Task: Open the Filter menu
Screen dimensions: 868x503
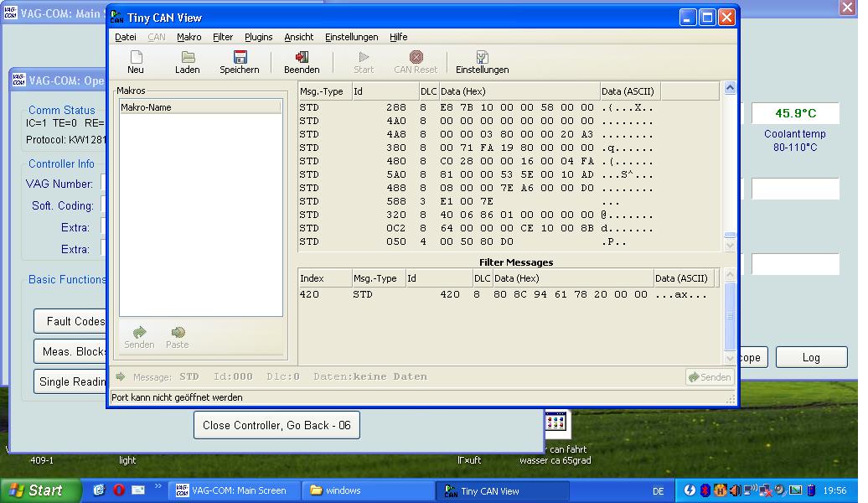Action: coord(223,37)
